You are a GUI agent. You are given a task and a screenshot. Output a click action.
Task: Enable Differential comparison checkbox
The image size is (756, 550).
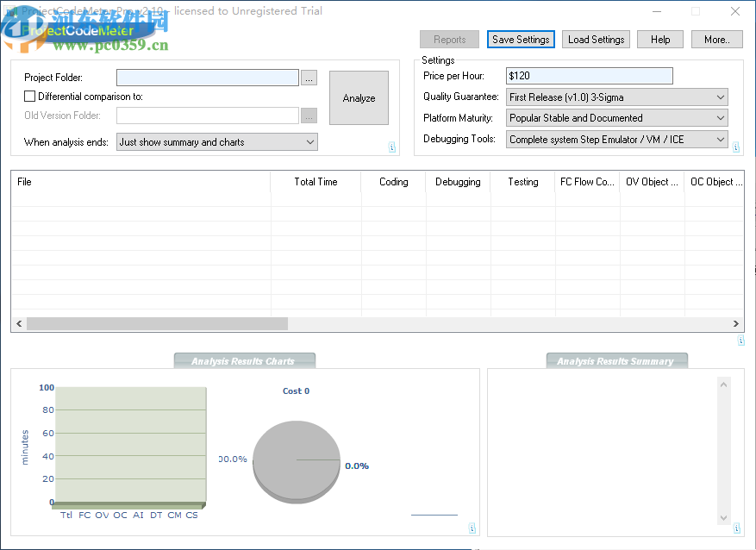click(x=30, y=97)
